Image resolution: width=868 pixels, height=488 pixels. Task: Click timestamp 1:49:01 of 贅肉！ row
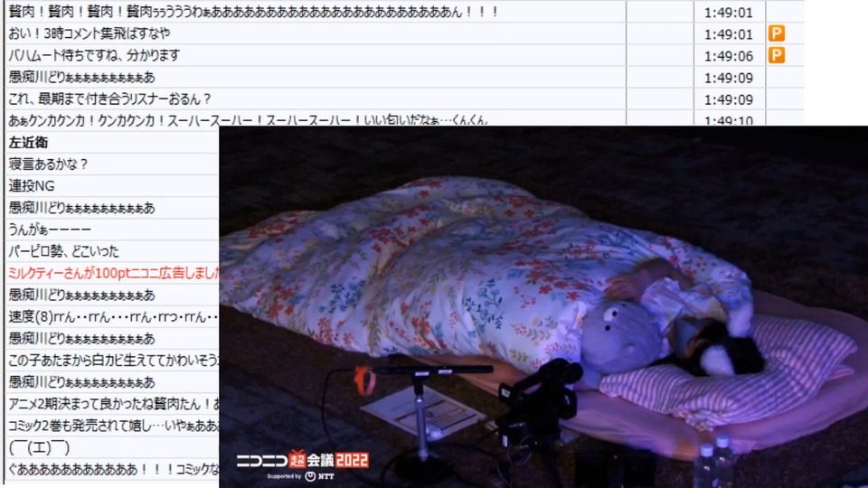[729, 12]
